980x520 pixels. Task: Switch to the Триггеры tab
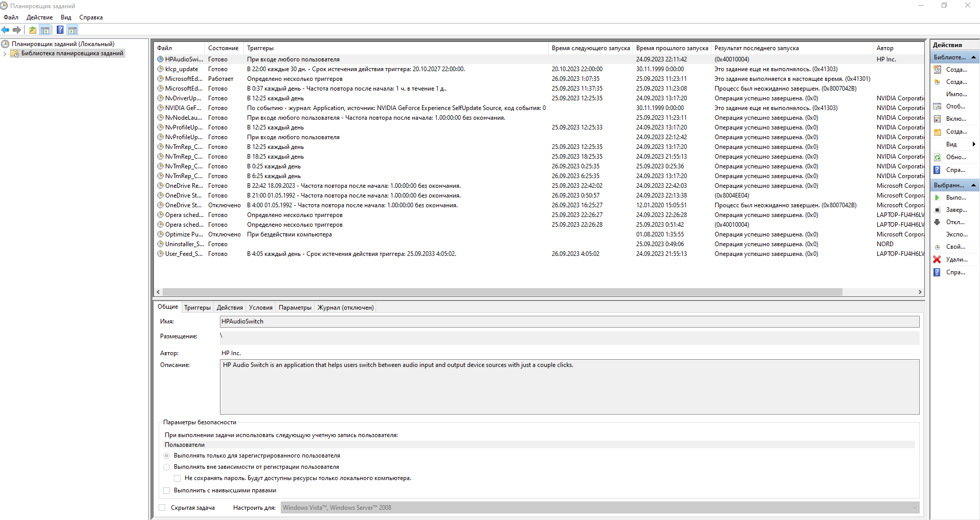(x=197, y=308)
